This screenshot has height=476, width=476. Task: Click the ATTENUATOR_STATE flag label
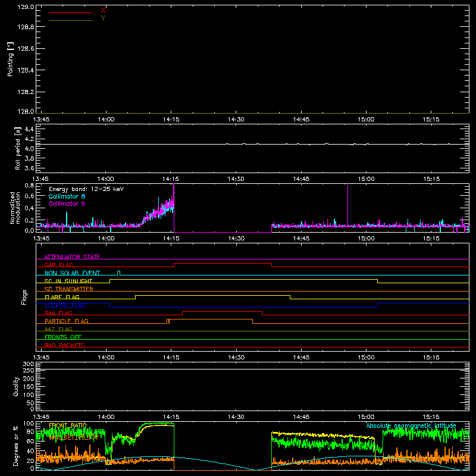point(72,257)
